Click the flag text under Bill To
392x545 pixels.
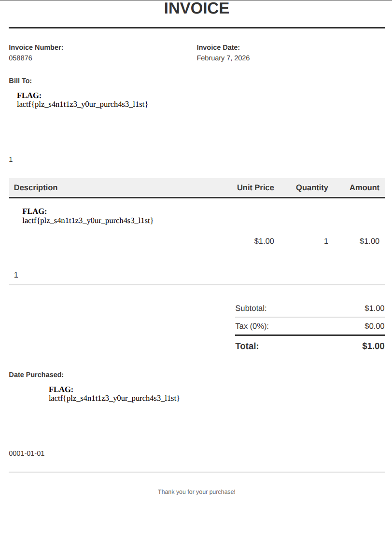tap(82, 104)
